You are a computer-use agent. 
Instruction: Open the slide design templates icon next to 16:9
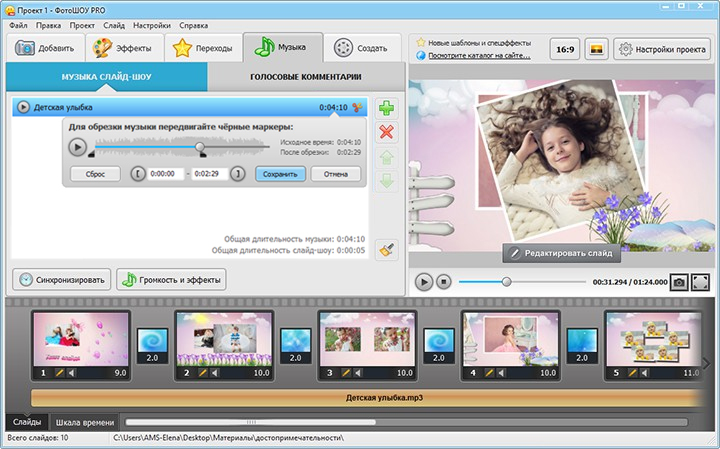coord(595,48)
